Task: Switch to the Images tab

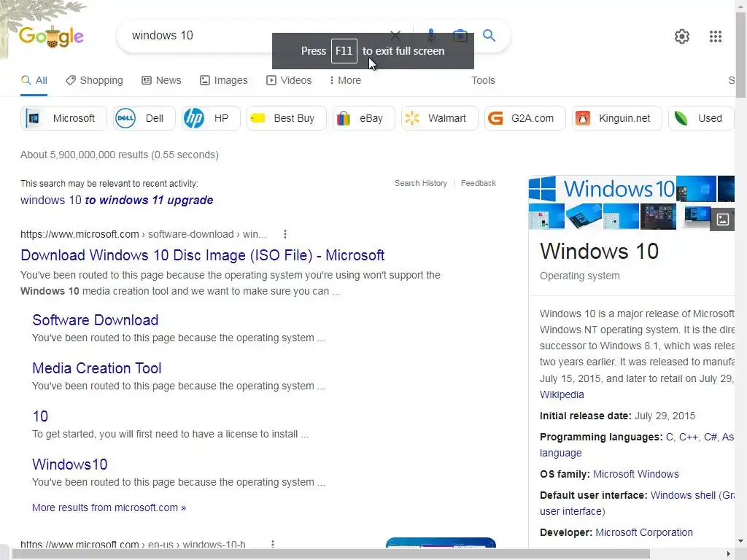Action: click(223, 80)
